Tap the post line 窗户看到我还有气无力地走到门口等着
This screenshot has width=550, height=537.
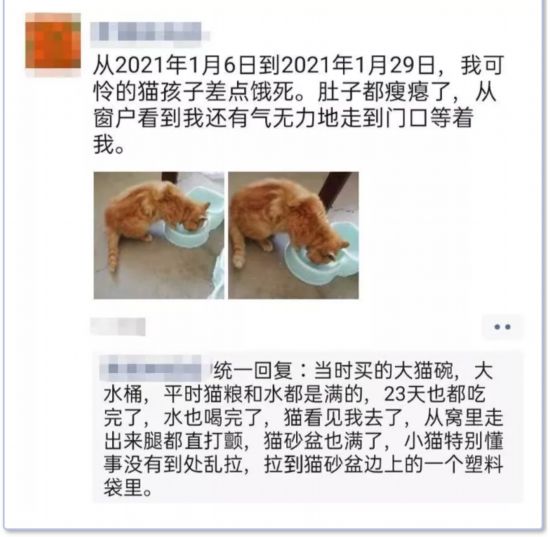(283, 118)
